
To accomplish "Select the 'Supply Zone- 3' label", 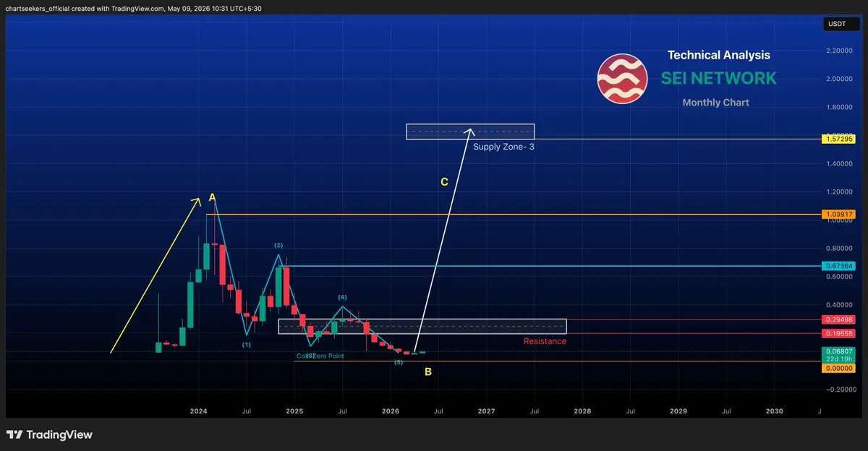I will coord(503,147).
